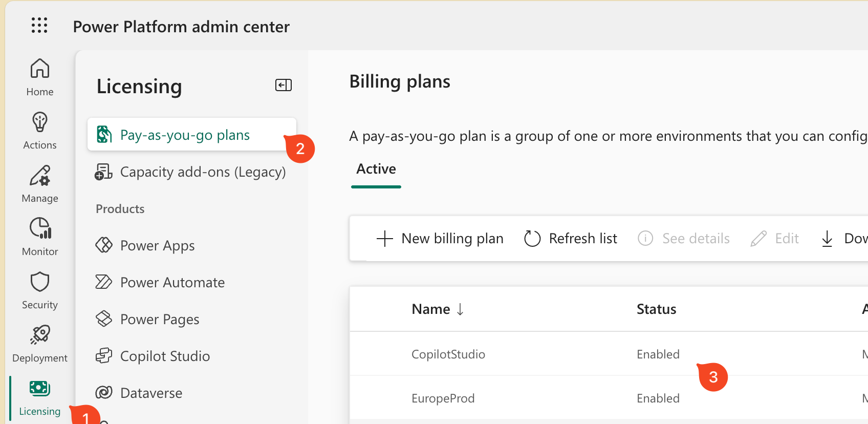
Task: Collapse the Licensing navigation pane
Action: click(284, 85)
